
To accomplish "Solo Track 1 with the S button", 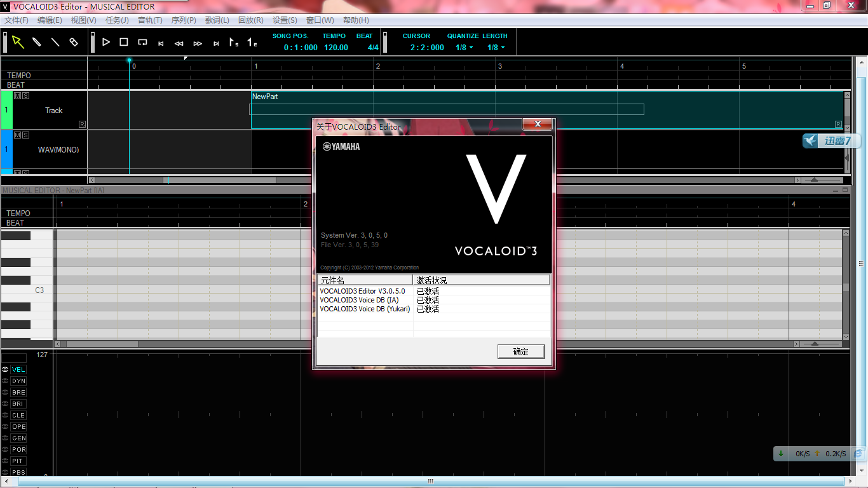I will pyautogui.click(x=25, y=95).
